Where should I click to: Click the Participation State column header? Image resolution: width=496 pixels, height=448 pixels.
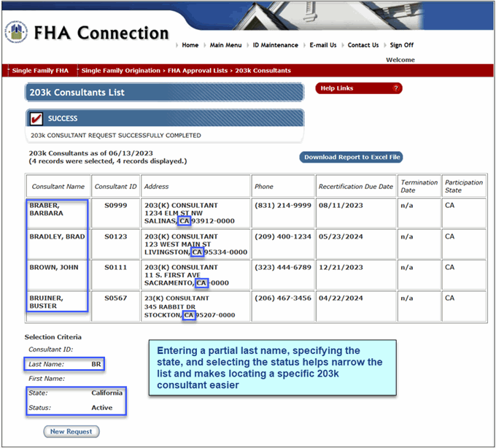[x=464, y=186]
